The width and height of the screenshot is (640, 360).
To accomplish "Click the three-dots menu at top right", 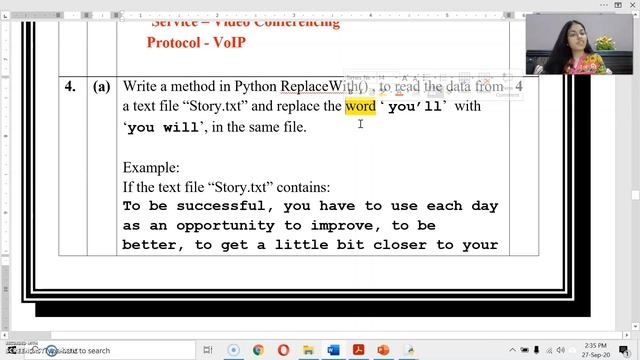I will tap(604, 5).
